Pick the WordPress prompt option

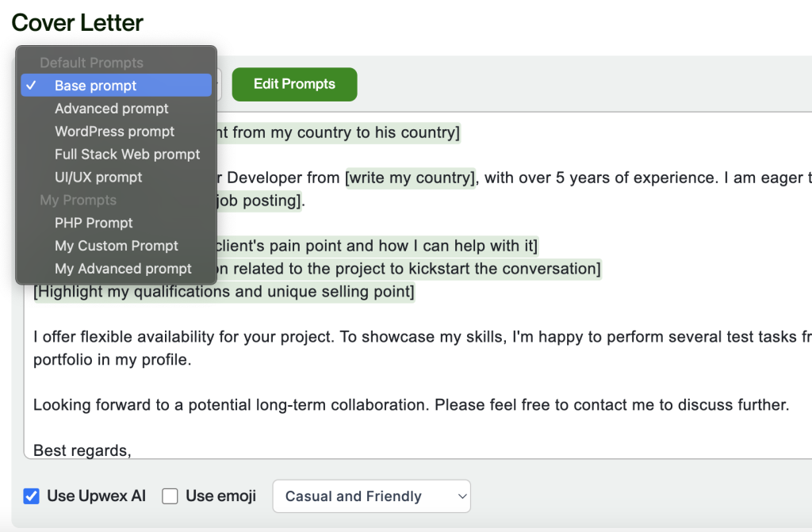[x=114, y=132]
